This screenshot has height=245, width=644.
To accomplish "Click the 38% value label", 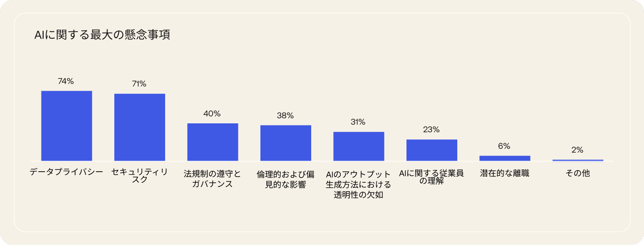I will [x=285, y=115].
